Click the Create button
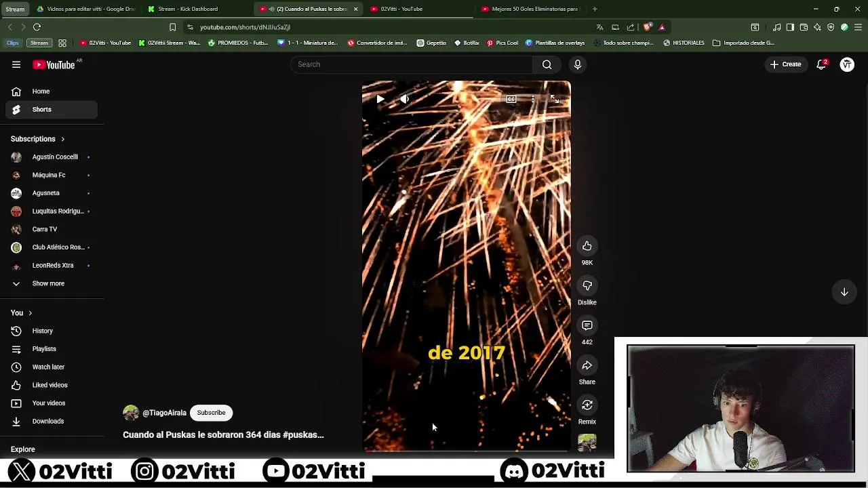 click(785, 64)
